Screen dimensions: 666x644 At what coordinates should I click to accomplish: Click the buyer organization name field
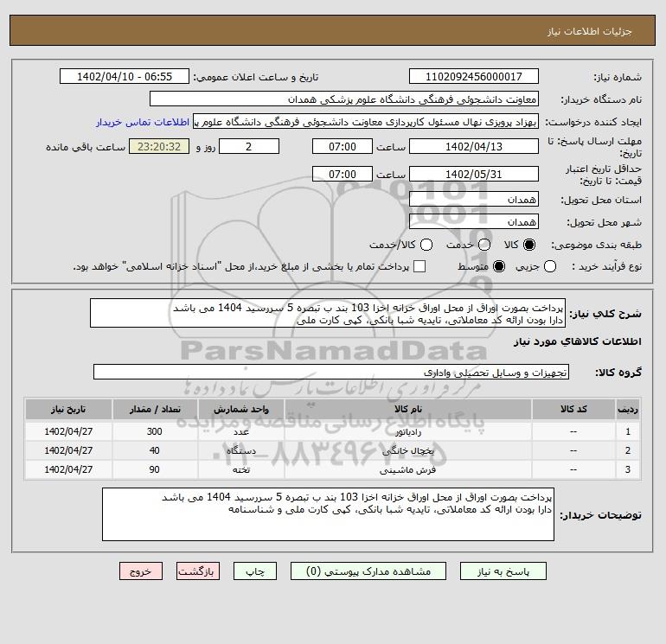[x=344, y=99]
